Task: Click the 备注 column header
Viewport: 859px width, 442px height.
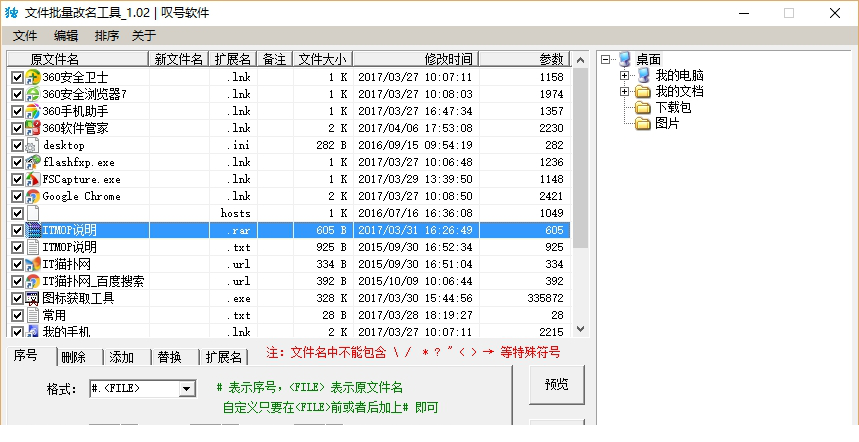Action: coord(275,59)
